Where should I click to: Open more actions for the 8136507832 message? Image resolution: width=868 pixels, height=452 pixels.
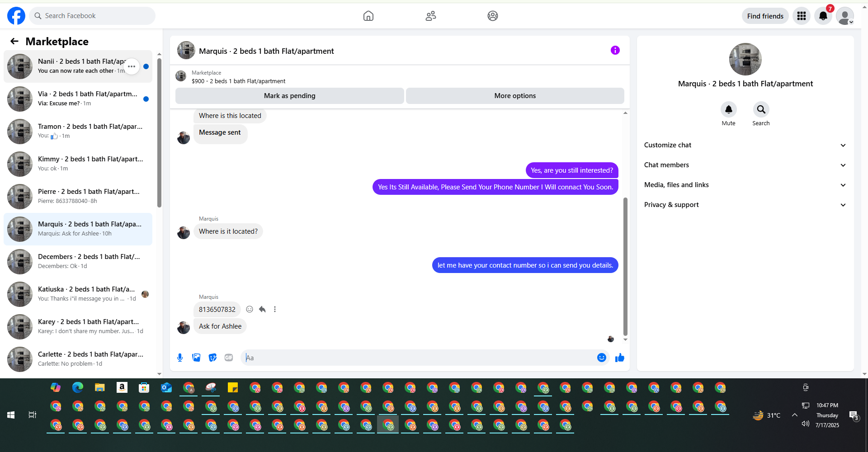click(x=275, y=309)
